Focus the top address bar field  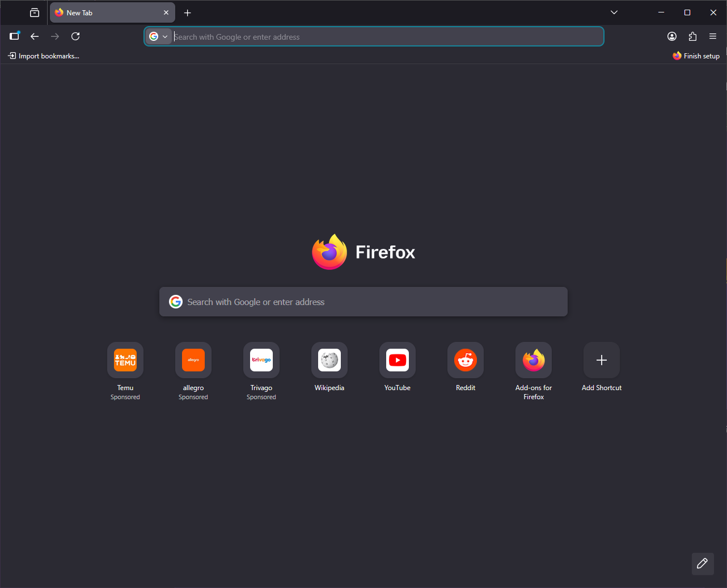click(374, 37)
